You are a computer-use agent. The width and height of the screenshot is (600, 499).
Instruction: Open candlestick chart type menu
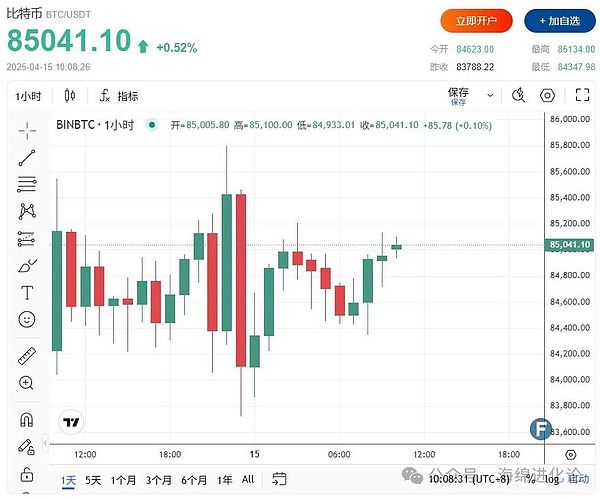click(70, 96)
